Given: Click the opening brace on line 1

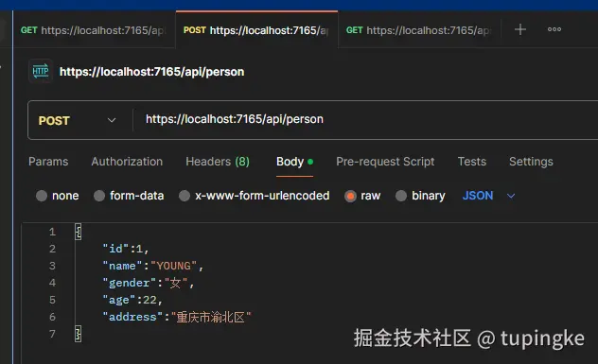Looking at the screenshot, I should click(79, 232).
